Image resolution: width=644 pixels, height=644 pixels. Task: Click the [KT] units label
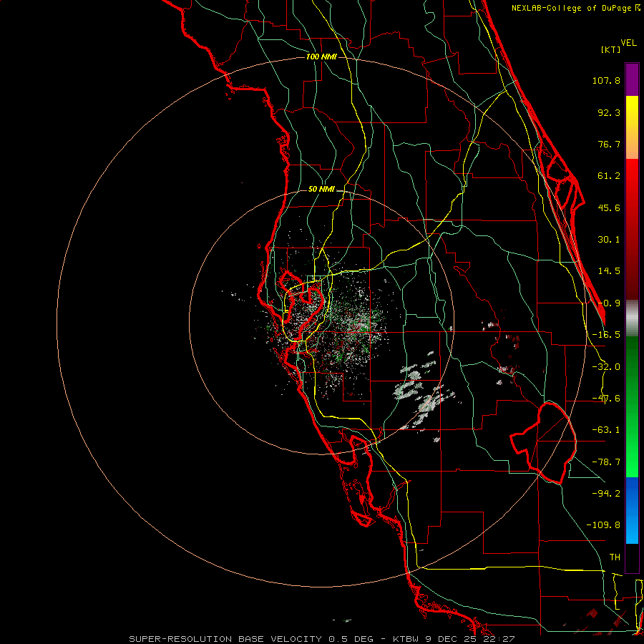(611, 49)
